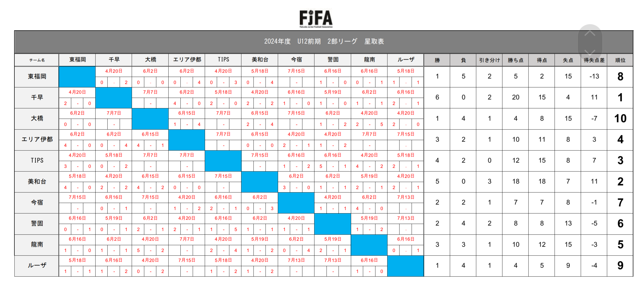Image resolution: width=644 pixels, height=284 pixels.
Task: Click 美和台's 勝ち点 value 18
Action: (515, 181)
